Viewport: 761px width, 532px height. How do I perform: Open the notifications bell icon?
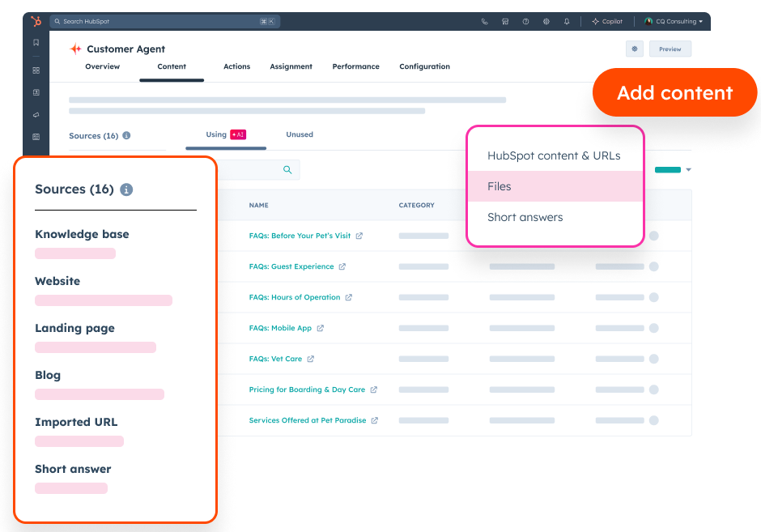click(567, 21)
